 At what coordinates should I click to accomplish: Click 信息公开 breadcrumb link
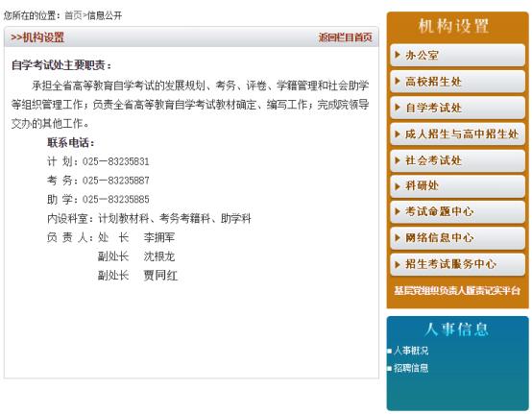pos(105,15)
